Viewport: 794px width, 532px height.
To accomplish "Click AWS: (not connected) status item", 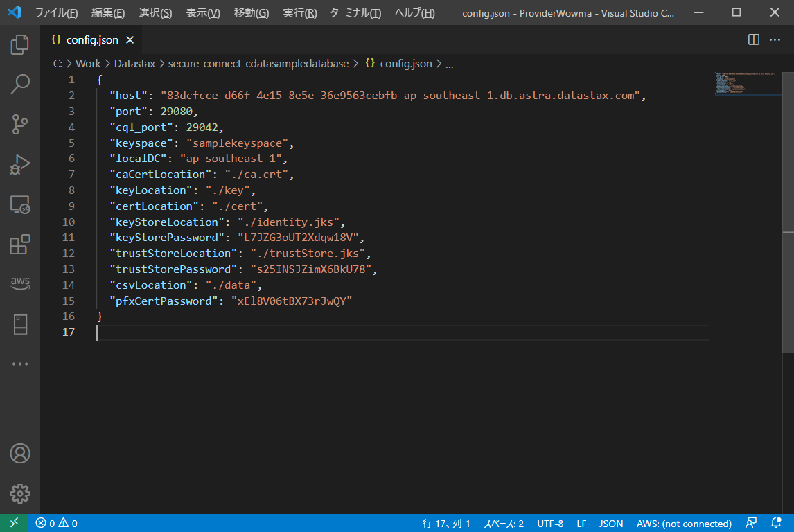I will point(684,524).
